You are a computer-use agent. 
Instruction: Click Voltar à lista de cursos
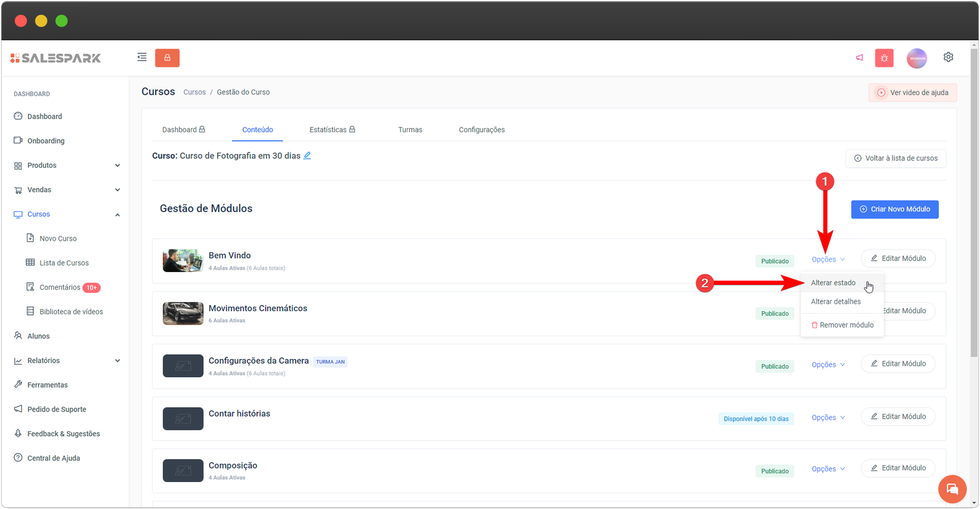[x=895, y=158]
